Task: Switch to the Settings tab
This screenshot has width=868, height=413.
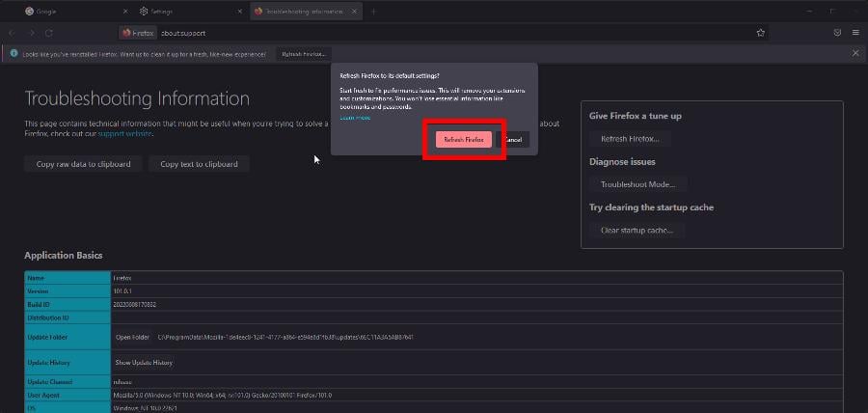Action: [191, 11]
